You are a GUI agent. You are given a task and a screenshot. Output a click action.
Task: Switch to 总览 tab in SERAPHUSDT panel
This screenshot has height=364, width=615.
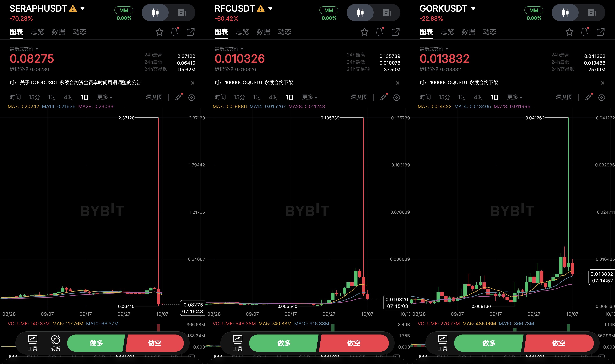click(x=37, y=32)
